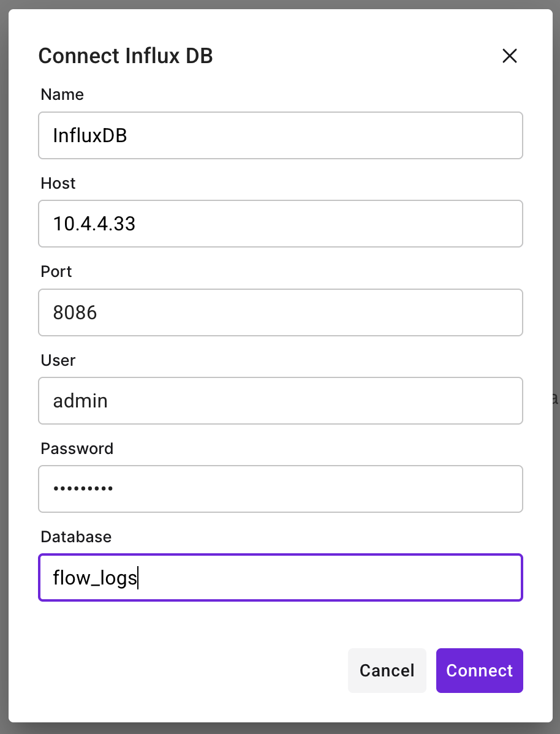This screenshot has height=734, width=560.
Task: Click the "Database" field label
Action: (x=76, y=537)
